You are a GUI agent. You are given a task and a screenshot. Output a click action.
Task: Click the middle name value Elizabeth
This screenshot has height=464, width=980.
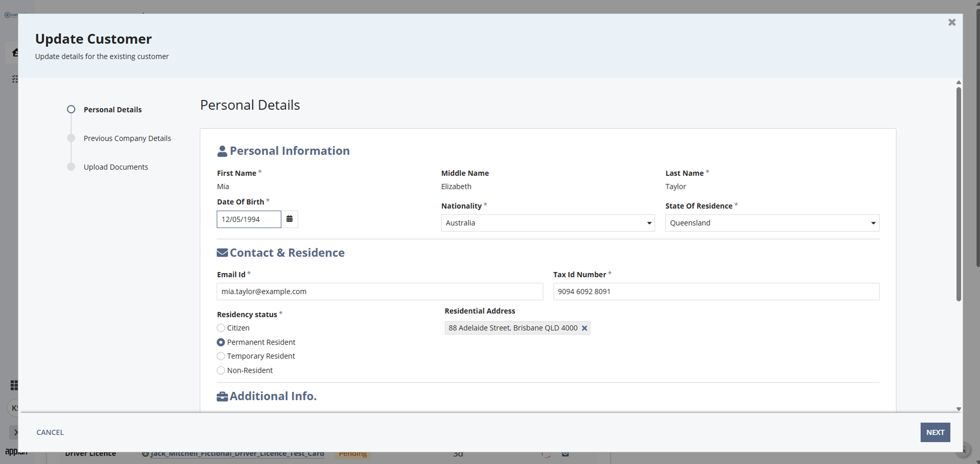[x=456, y=186]
